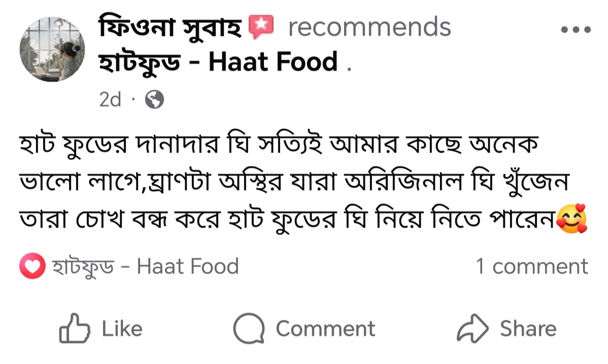Click হাটফুড - Haat Food beside heart reaction
Image resolution: width=608 pixels, height=364 pixels.
145,267
